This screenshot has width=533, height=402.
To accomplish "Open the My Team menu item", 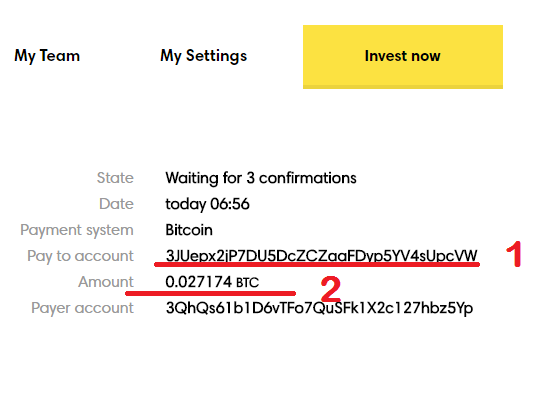I will pyautogui.click(x=47, y=56).
